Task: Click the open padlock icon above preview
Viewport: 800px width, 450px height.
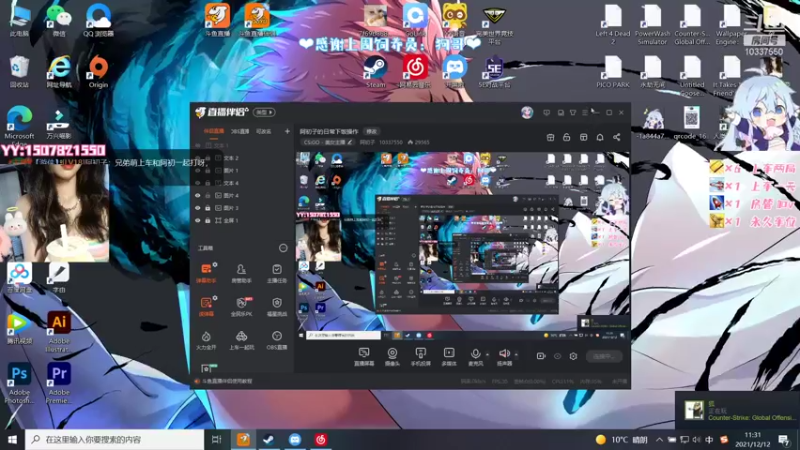Action: click(x=566, y=137)
